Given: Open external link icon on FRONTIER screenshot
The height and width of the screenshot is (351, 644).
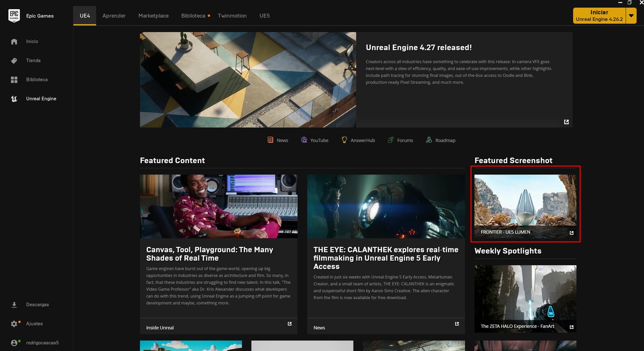Looking at the screenshot, I should tap(572, 233).
